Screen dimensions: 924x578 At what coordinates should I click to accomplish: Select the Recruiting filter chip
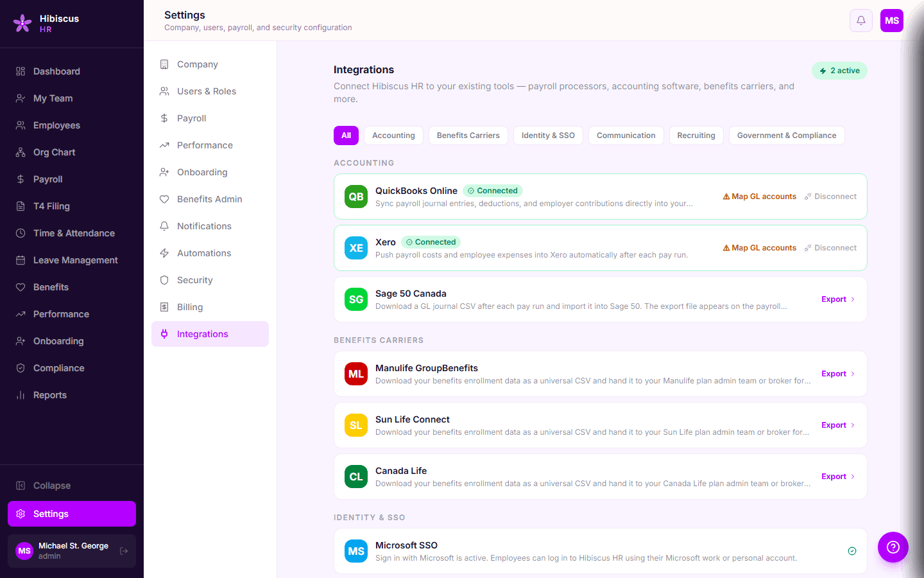(x=696, y=136)
